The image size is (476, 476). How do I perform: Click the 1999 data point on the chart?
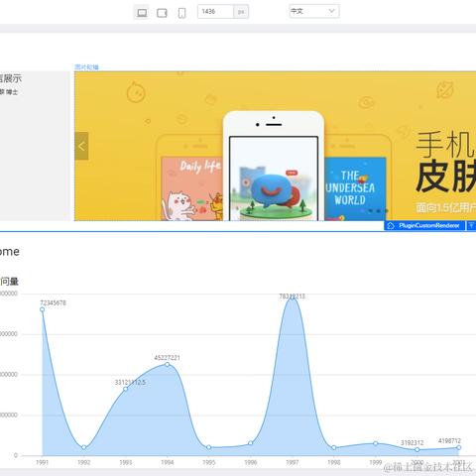coord(376,443)
